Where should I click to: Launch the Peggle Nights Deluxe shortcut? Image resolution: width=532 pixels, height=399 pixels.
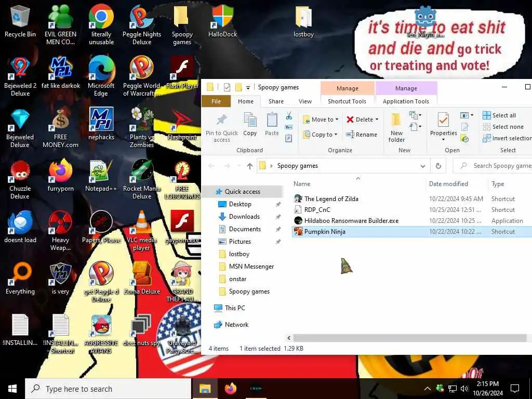click(142, 25)
